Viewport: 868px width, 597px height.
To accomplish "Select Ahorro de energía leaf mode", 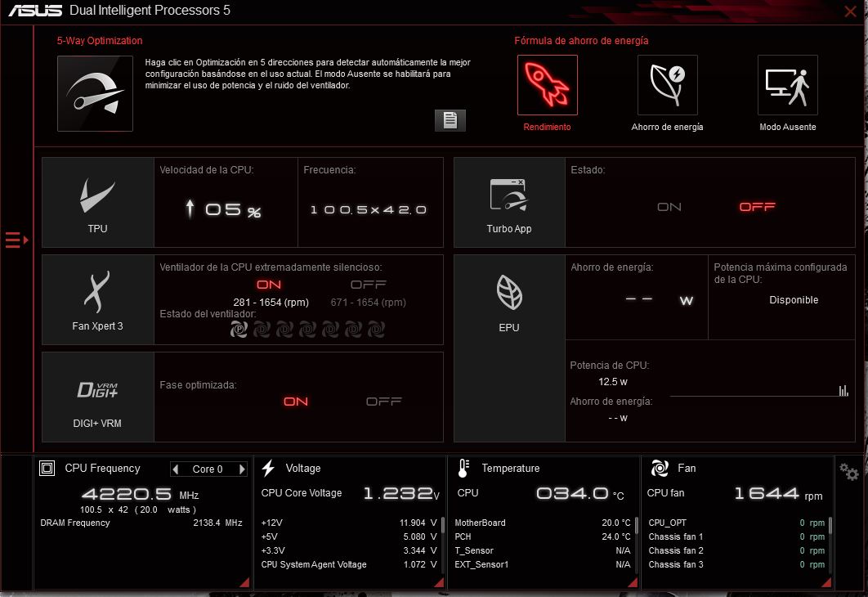I will 667,85.
